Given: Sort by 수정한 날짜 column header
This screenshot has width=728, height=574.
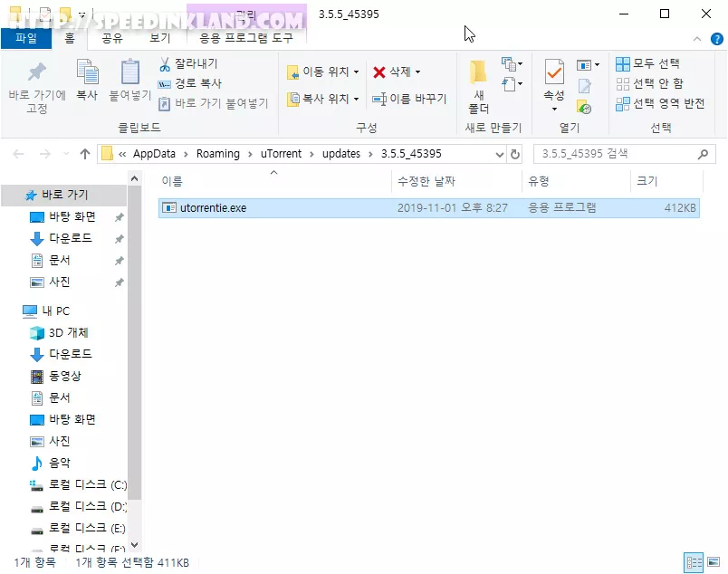Looking at the screenshot, I should pyautogui.click(x=457, y=181).
